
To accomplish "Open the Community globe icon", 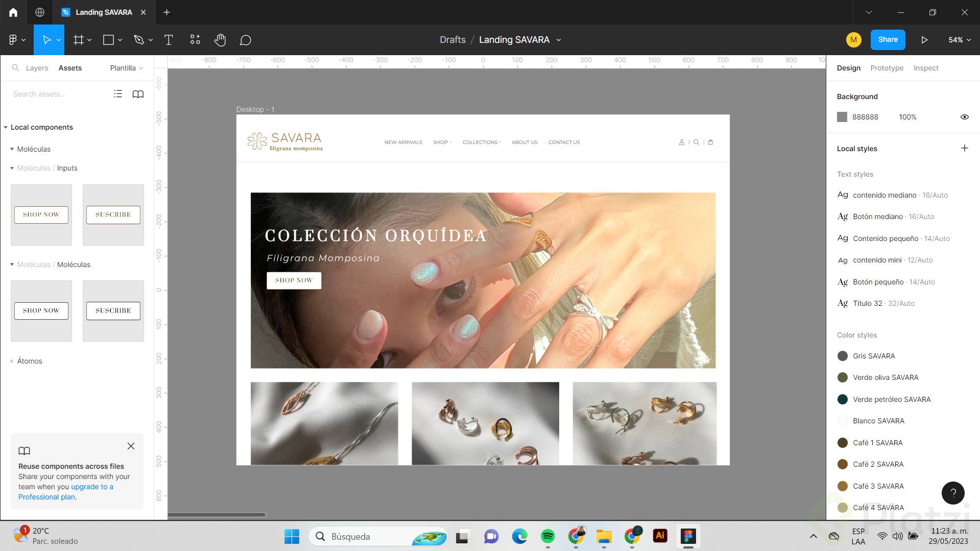I will (40, 12).
